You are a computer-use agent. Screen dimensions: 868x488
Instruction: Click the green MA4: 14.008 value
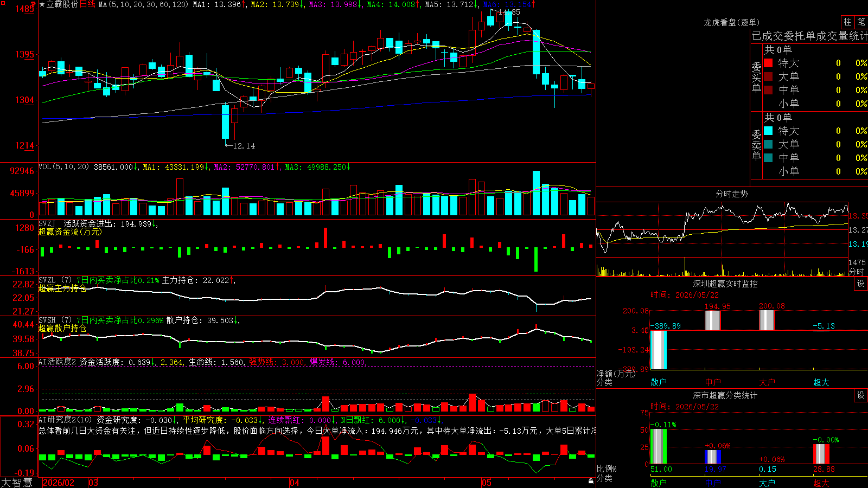tap(391, 4)
